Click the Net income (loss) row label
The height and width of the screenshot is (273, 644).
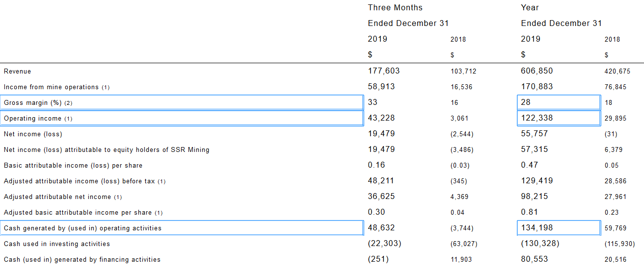(x=33, y=134)
